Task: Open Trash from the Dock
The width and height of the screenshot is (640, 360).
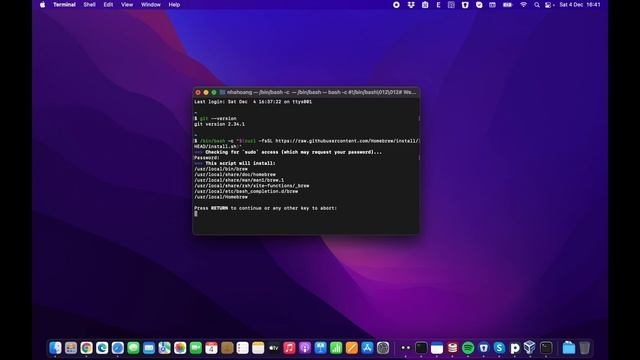Action: [x=584, y=348]
